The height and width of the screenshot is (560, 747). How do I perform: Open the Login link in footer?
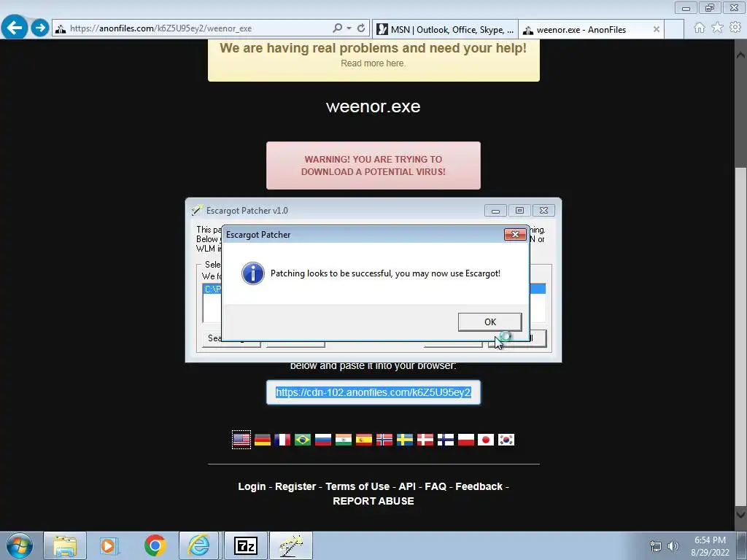click(252, 486)
